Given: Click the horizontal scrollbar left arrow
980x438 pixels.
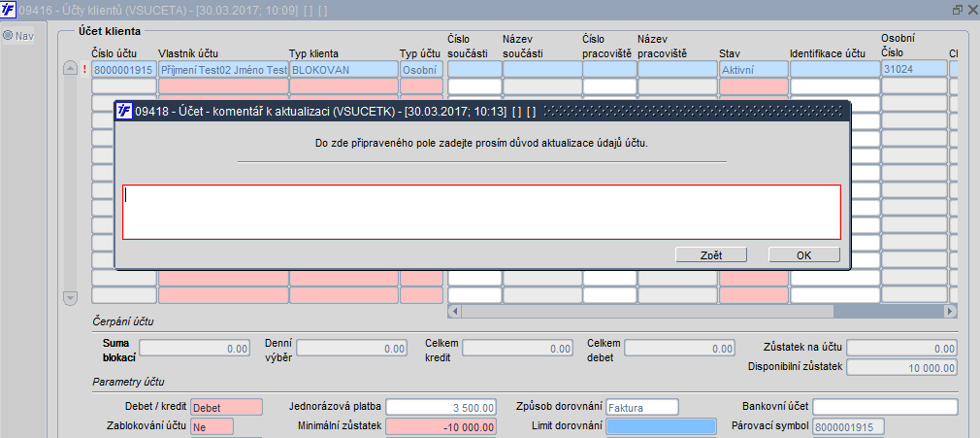Looking at the screenshot, I should tap(454, 311).
